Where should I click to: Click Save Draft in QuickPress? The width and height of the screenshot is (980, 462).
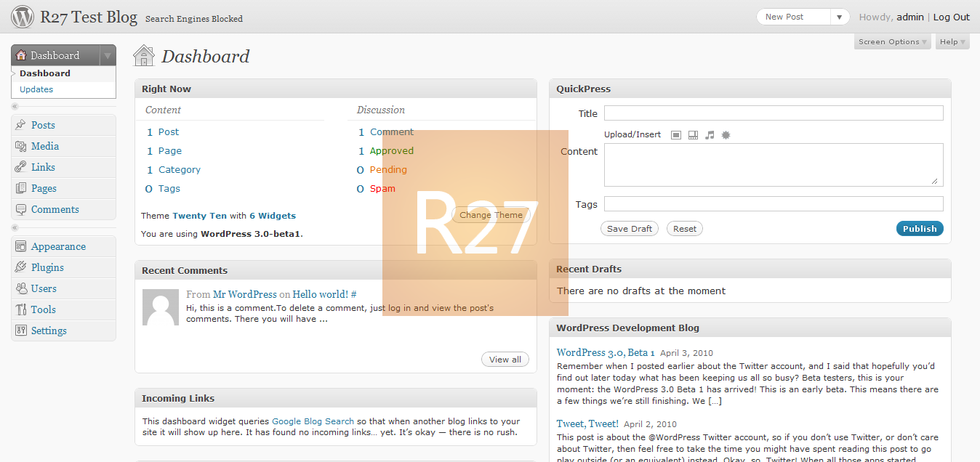click(630, 228)
